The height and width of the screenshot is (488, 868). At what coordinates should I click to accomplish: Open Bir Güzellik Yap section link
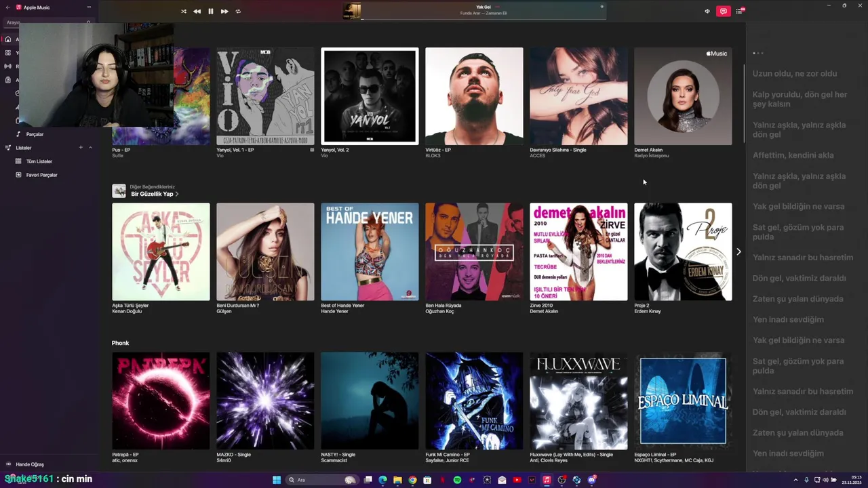[155, 194]
